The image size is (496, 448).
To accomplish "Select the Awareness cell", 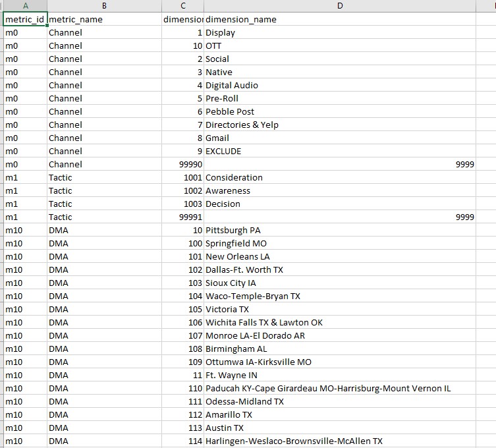I will tap(340, 191).
